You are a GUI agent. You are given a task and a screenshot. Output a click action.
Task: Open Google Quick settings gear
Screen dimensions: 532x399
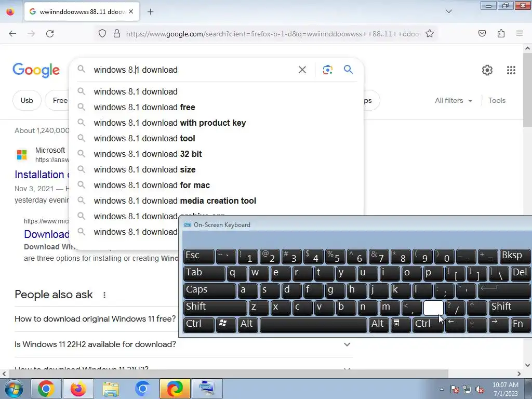(487, 70)
